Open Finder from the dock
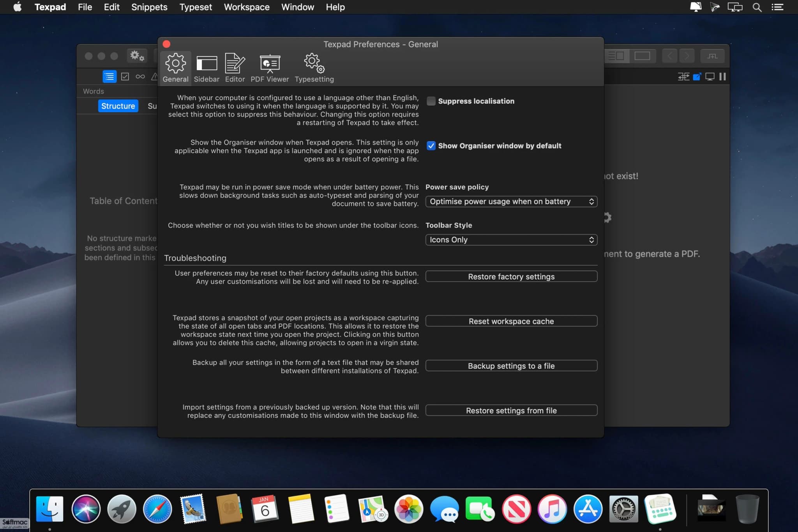The height and width of the screenshot is (532, 798). coord(49,509)
